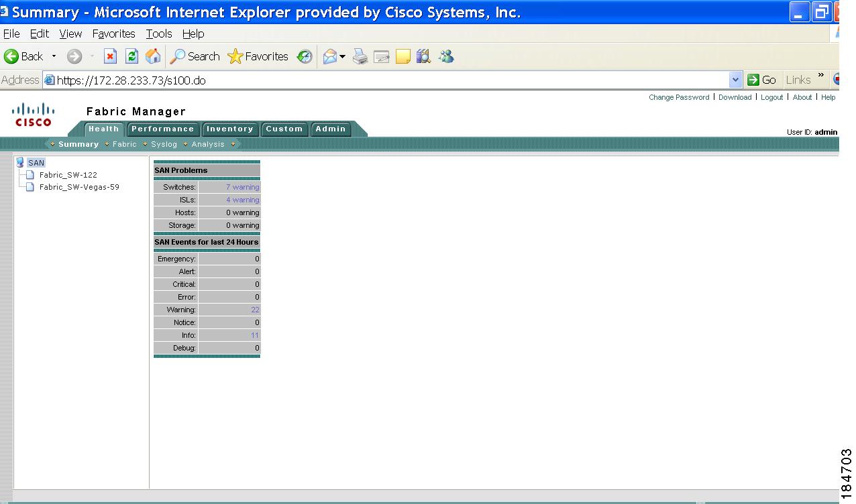
Task: Click the 'Emergency:' row label
Action: point(176,259)
